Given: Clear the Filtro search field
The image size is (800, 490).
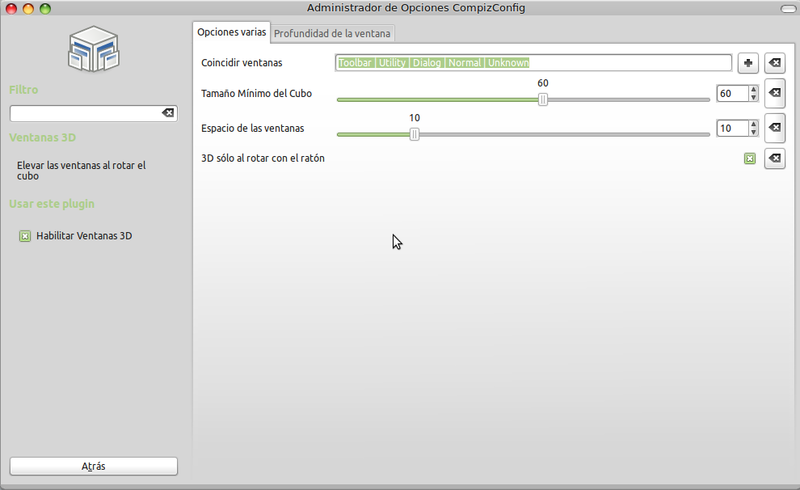Looking at the screenshot, I should [168, 114].
